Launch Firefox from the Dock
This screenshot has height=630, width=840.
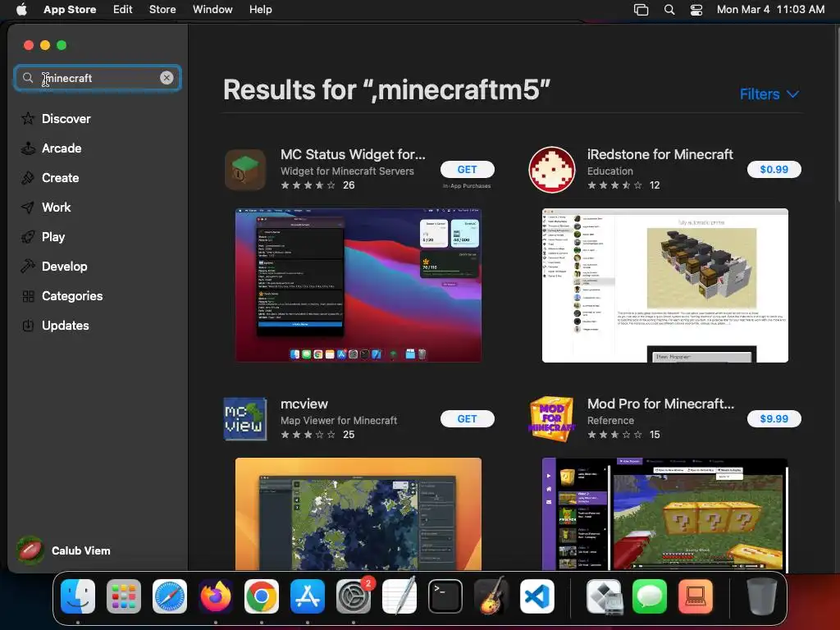click(216, 596)
